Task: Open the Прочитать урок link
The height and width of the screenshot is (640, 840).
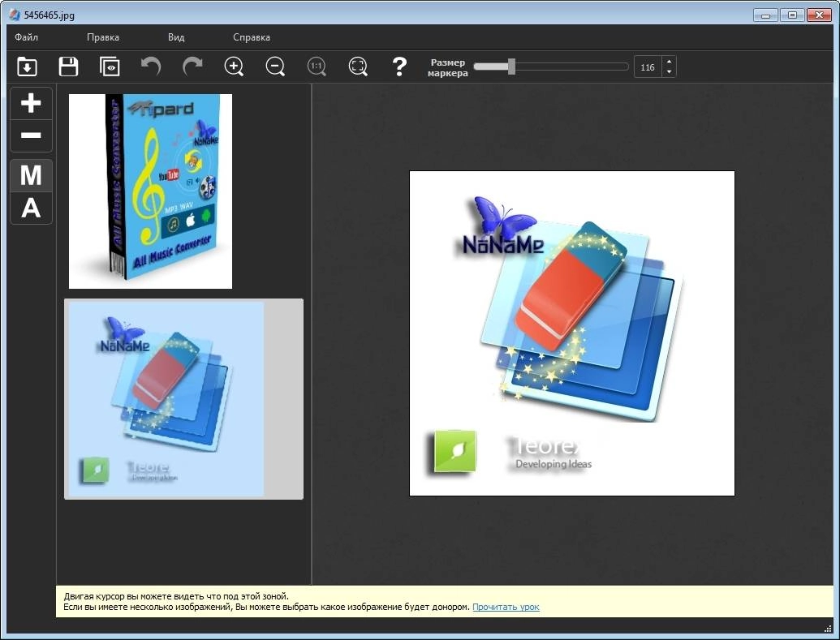Action: click(x=506, y=608)
